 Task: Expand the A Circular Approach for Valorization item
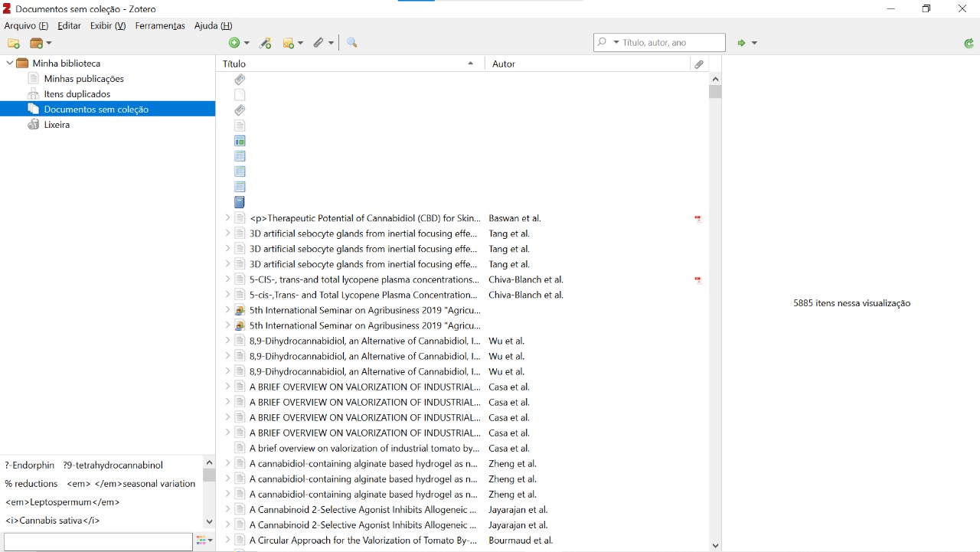[x=227, y=540]
